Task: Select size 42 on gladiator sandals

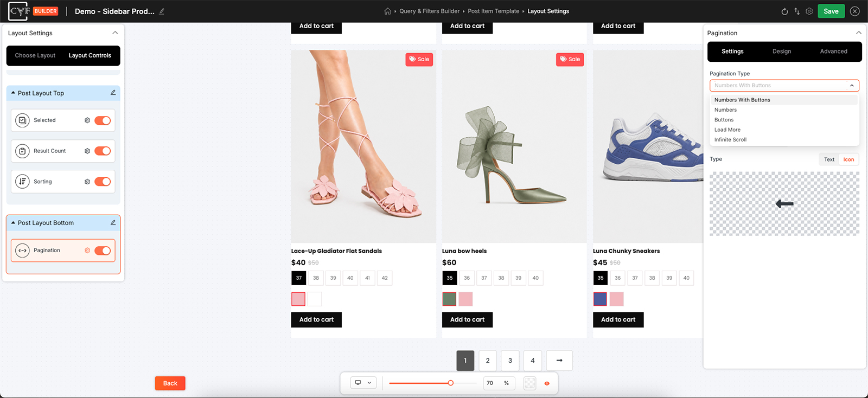Action: tap(385, 278)
